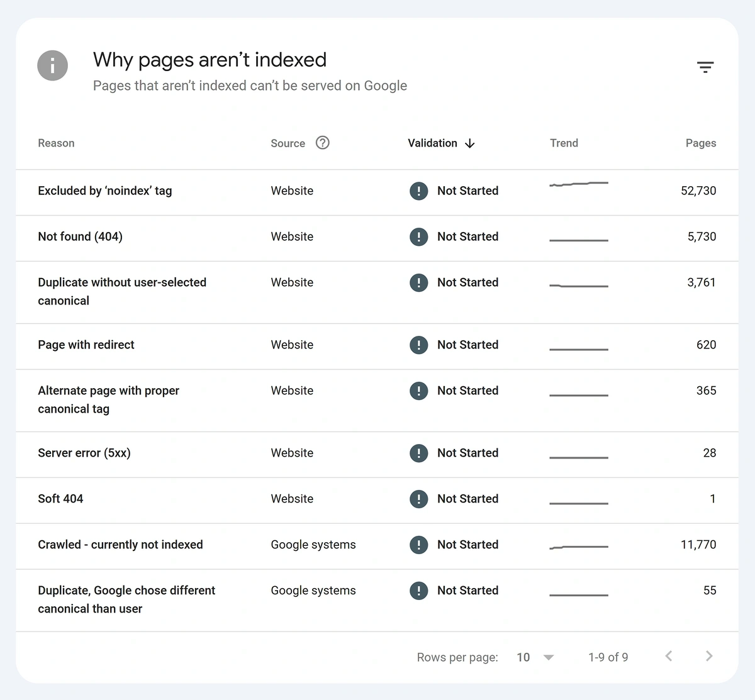
Task: Click the trend sparkline for noindex row
Action: 579,184
